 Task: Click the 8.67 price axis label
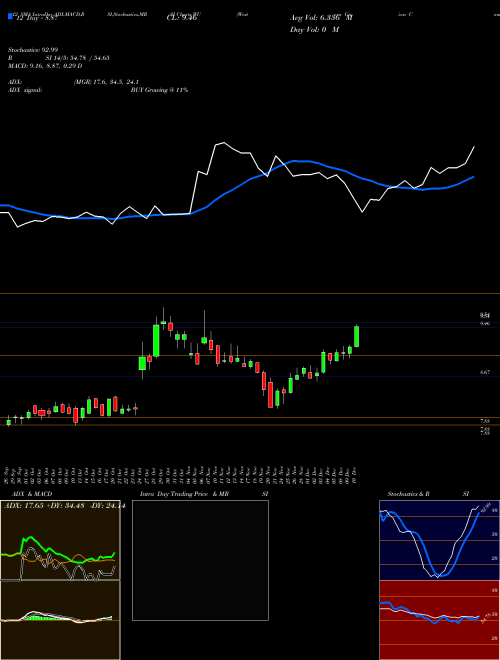(x=485, y=373)
